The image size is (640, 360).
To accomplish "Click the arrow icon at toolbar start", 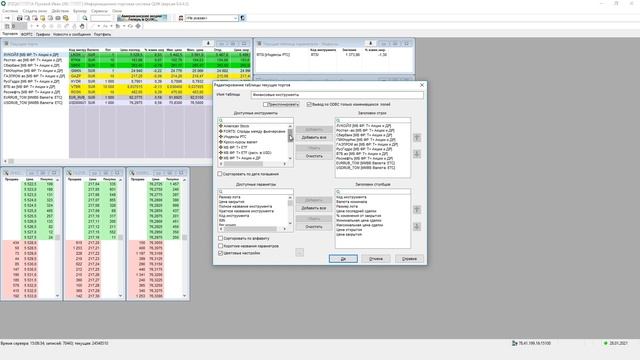I will [x=7, y=18].
